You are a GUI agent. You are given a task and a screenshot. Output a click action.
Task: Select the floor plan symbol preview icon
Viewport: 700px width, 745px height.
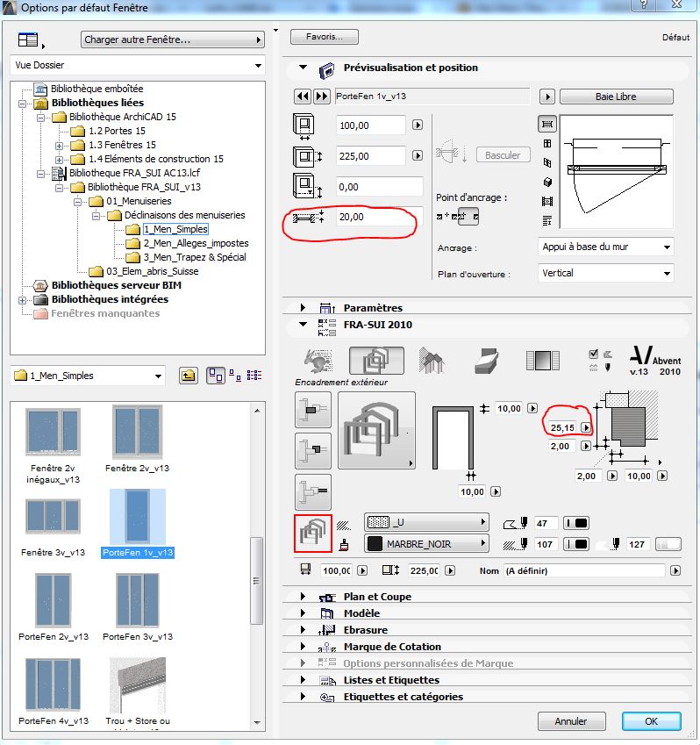[547, 125]
